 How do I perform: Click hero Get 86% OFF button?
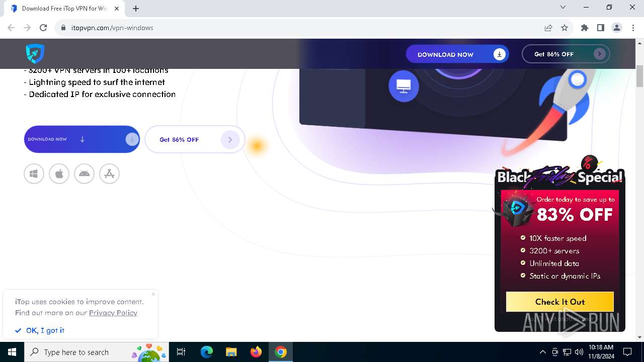point(195,139)
